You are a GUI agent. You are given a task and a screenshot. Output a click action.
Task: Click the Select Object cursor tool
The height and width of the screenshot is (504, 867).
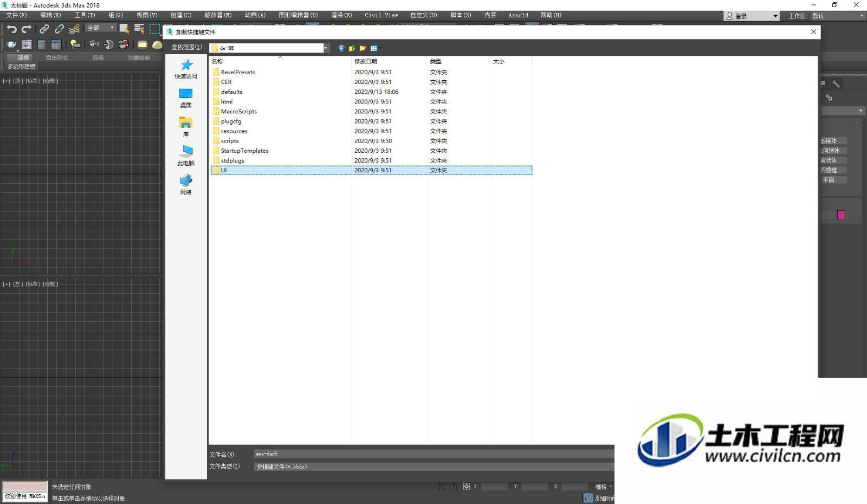tap(125, 29)
